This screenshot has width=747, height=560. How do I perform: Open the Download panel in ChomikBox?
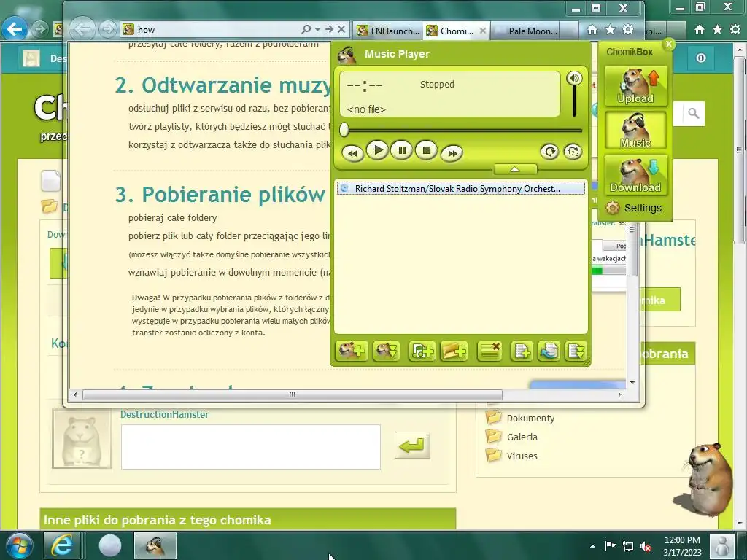click(x=635, y=175)
